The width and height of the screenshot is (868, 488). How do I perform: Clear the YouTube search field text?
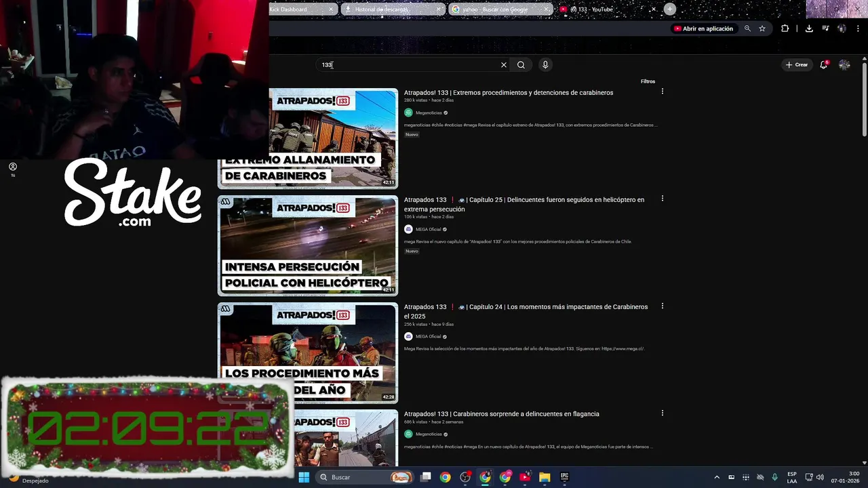[x=503, y=65]
